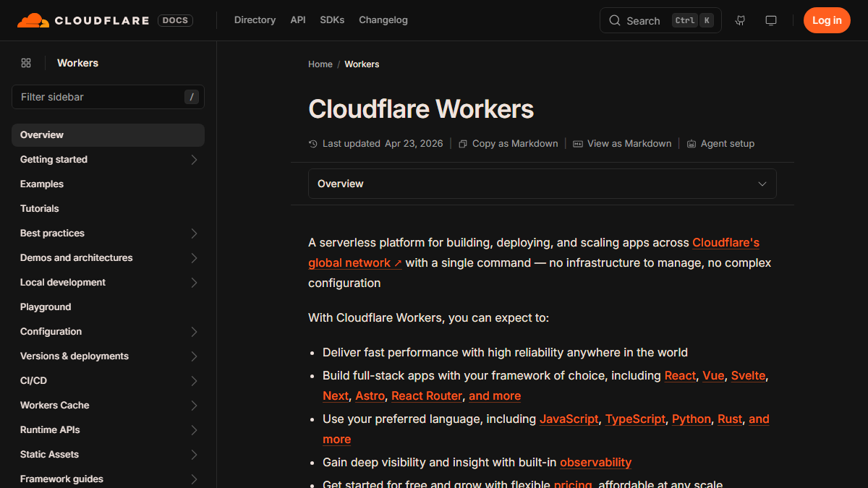This screenshot has height=488, width=868.
Task: Open the Search box
Action: coord(660,20)
